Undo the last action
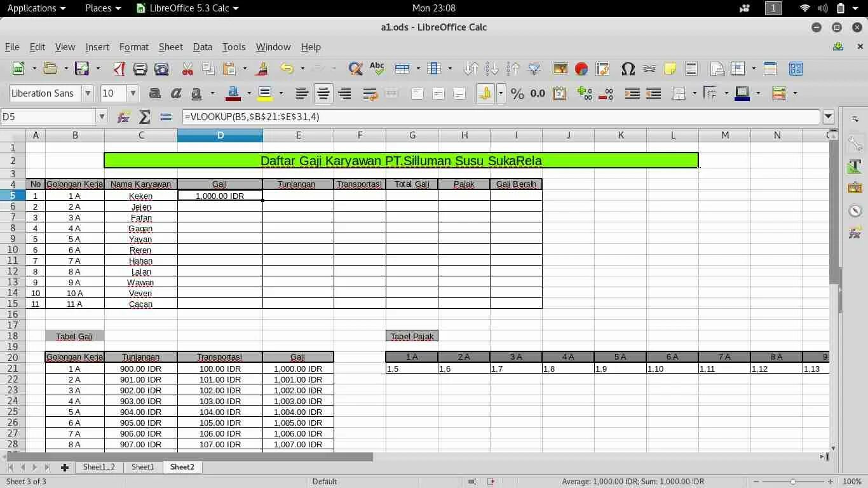 click(x=287, y=69)
